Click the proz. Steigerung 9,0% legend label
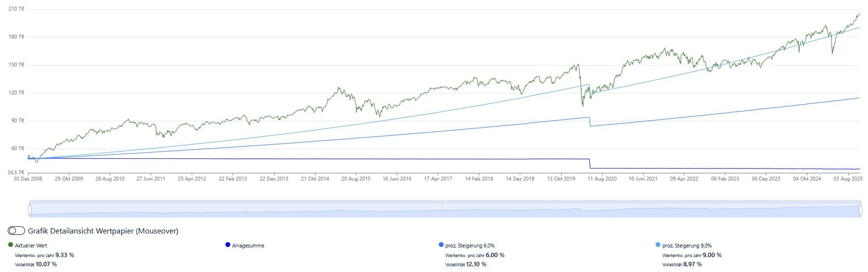Screen dimensions: 868x272 (x=687, y=246)
